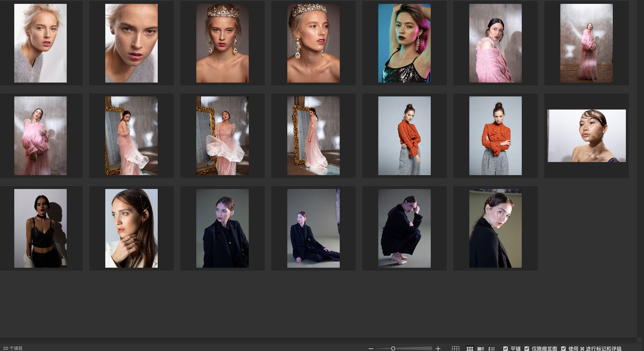The image size is (644, 351).
Task: Pick the black leather top portrait thumbnail
Action: tap(40, 228)
